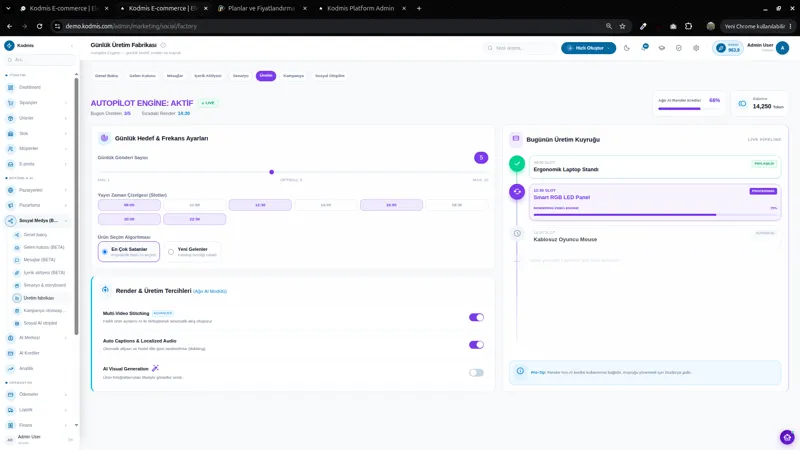
Task: Collapse the sidebar with the top chevron
Action: pyautogui.click(x=71, y=45)
